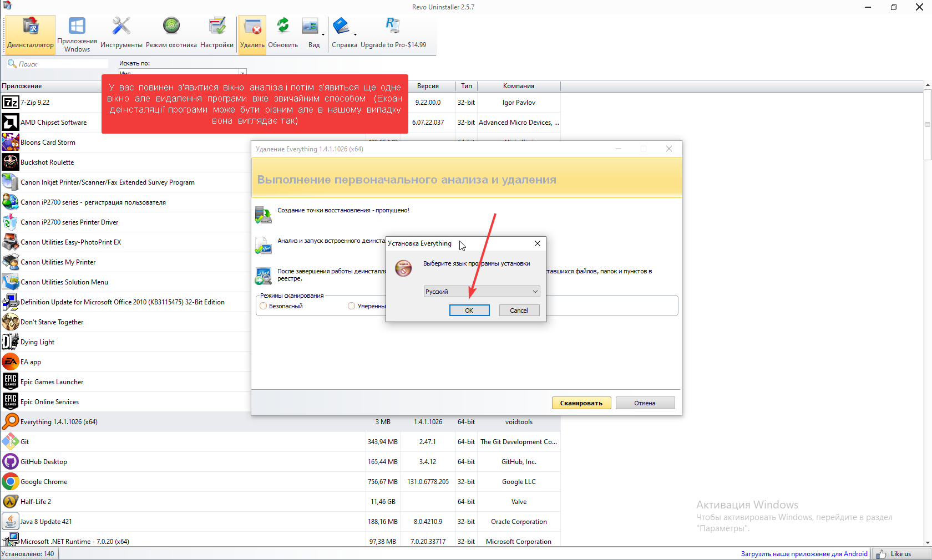The height and width of the screenshot is (560, 932).
Task: Click Oracle Corporation company cell
Action: click(519, 522)
